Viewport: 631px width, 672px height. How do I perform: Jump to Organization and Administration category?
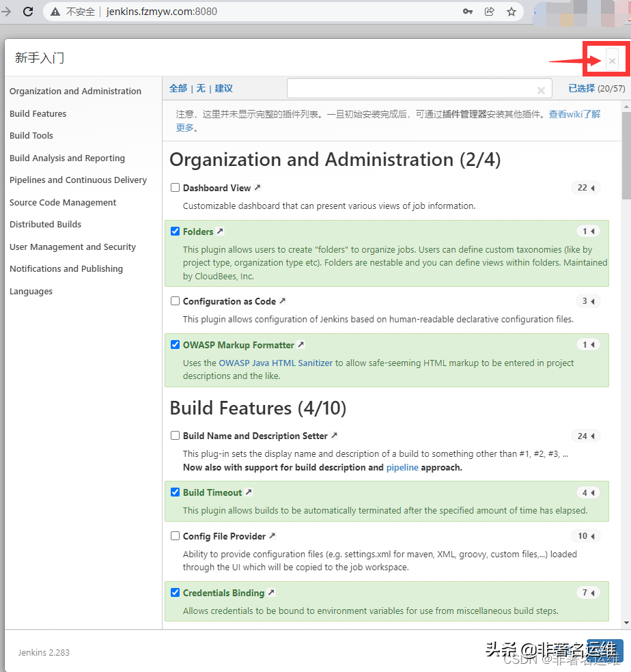pyautogui.click(x=75, y=91)
